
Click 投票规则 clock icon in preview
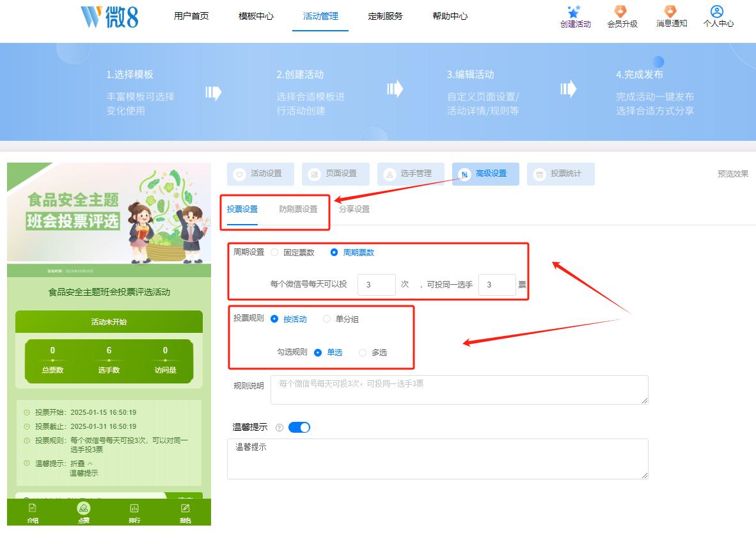click(x=27, y=440)
